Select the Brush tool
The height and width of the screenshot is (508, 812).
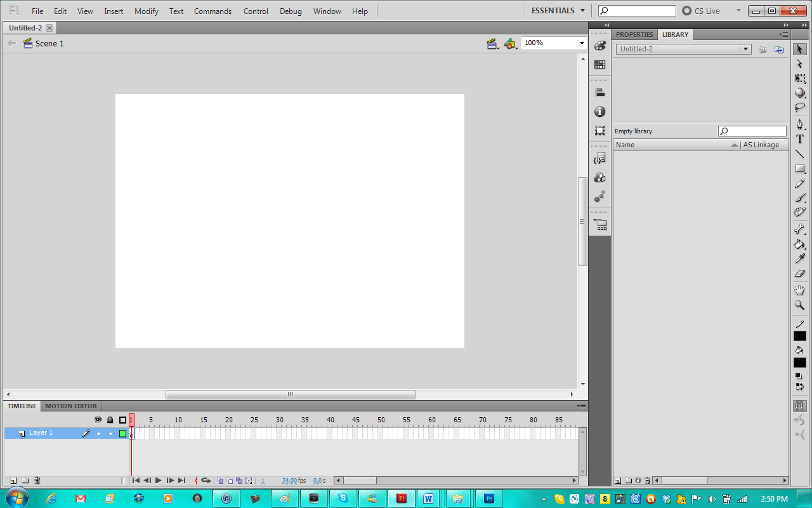[799, 198]
